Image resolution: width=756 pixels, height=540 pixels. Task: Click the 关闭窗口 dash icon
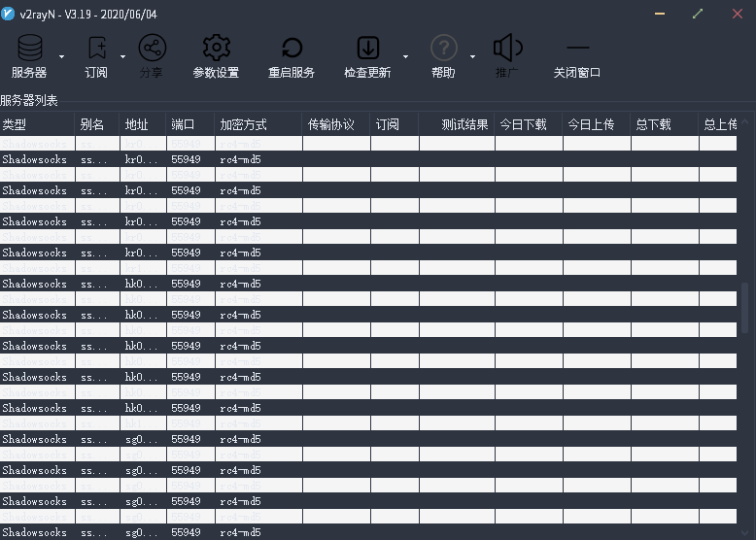pos(577,48)
